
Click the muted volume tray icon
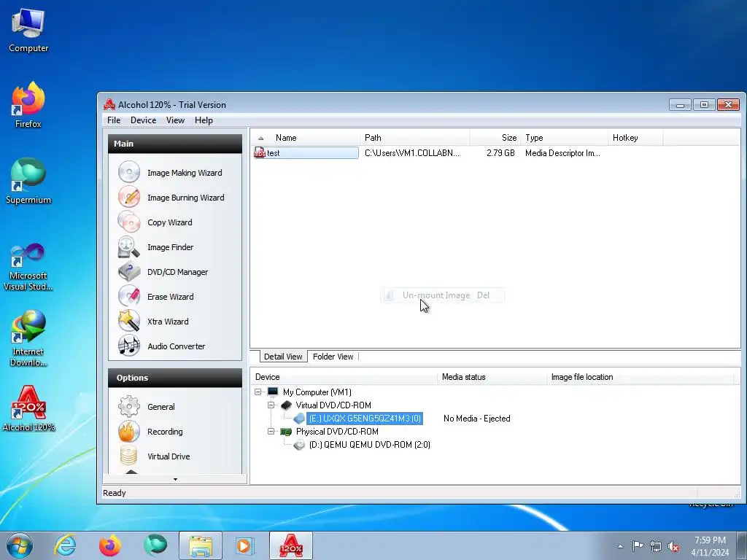pyautogui.click(x=673, y=547)
